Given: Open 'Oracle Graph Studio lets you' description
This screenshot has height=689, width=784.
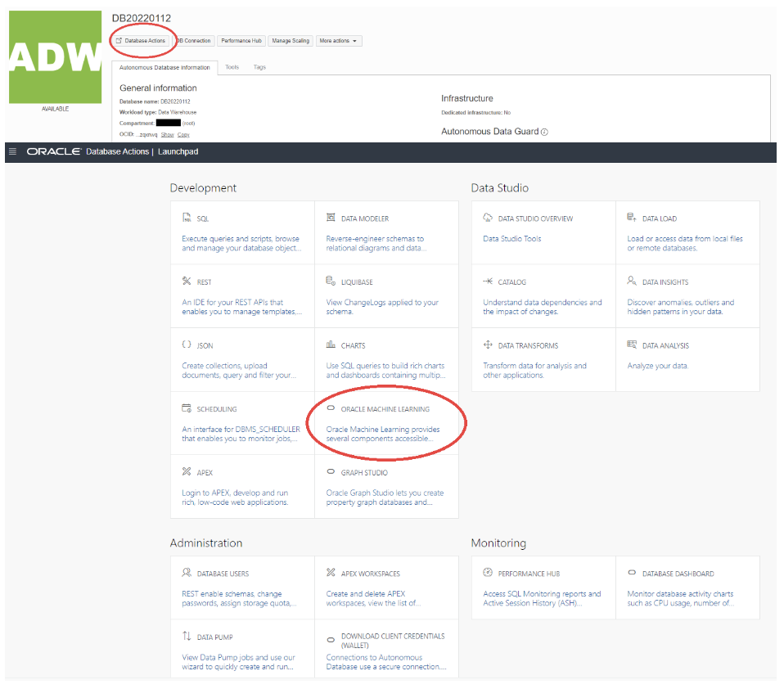Looking at the screenshot, I should 385,498.
